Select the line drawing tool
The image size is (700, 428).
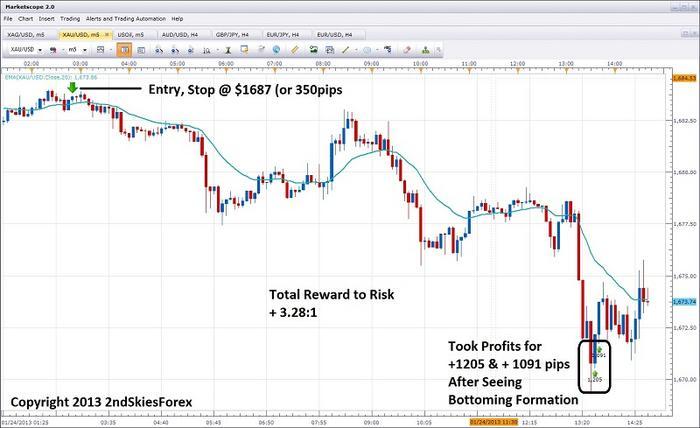pos(345,50)
